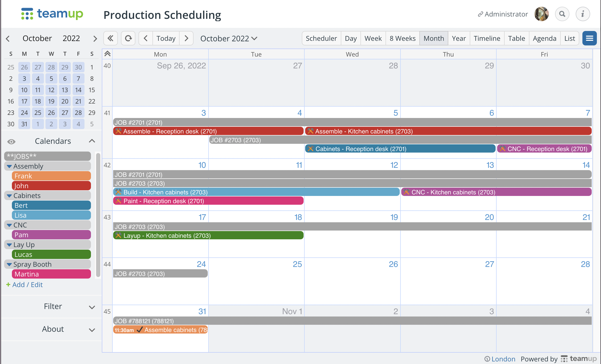Switch to Scheduler view
The image size is (601, 364).
(x=321, y=38)
